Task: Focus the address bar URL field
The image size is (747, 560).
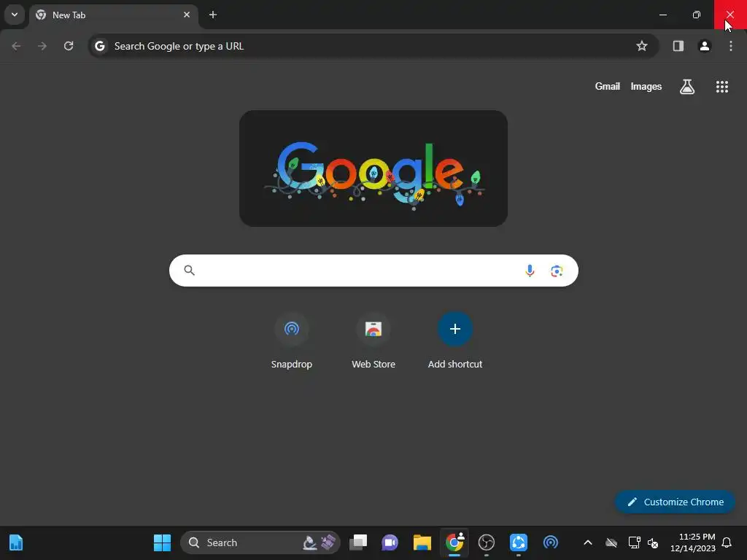Action: (x=373, y=46)
